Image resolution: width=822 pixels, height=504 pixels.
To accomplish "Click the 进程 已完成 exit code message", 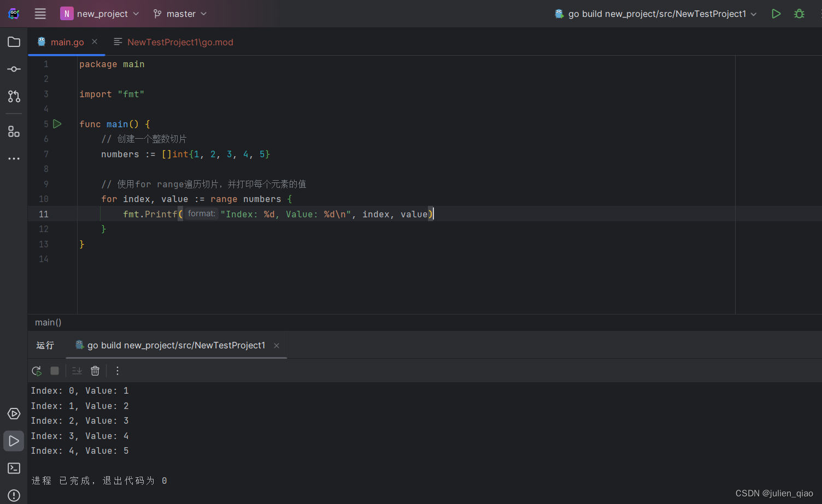I will [99, 481].
